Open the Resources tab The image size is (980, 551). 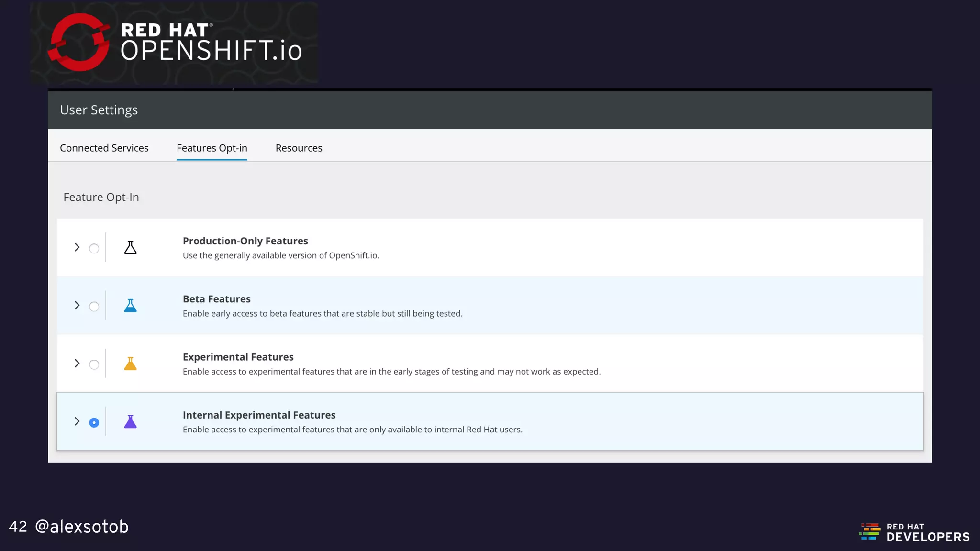pos(299,148)
